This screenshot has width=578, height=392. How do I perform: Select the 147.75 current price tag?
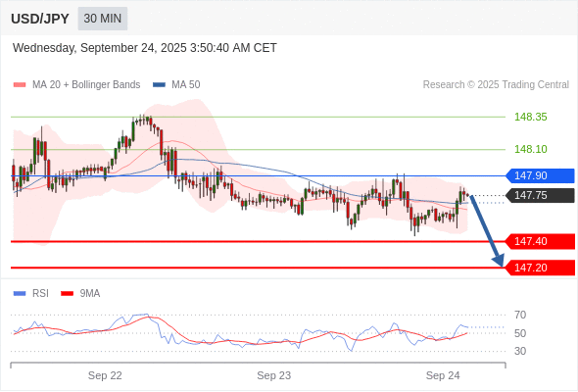540,195
